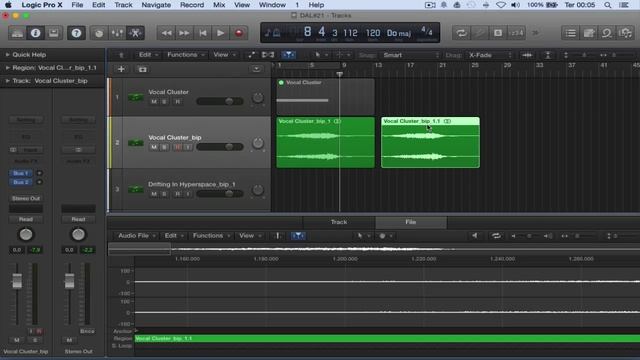Open the editor Functions dropdown
The image size is (640, 360).
212,236
